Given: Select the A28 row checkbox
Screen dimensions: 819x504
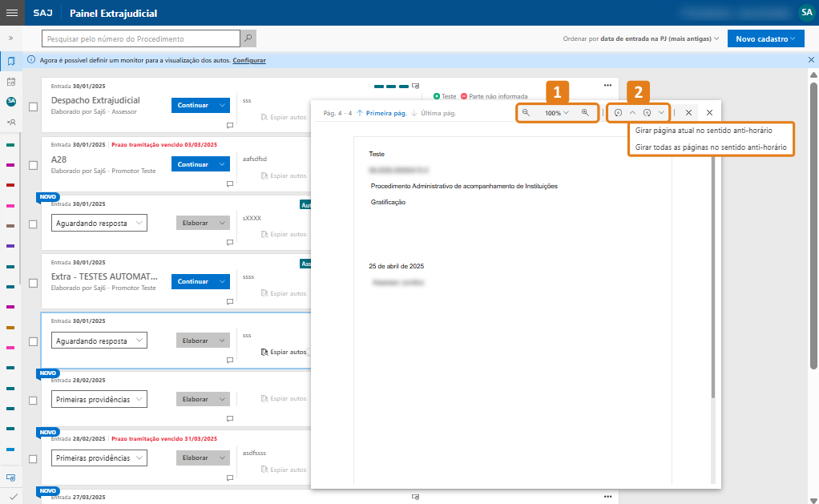Looking at the screenshot, I should tap(33, 165).
